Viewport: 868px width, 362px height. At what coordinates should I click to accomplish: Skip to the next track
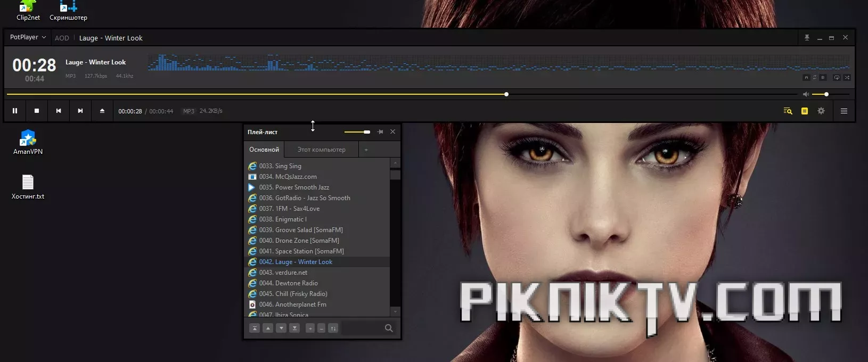coord(80,111)
